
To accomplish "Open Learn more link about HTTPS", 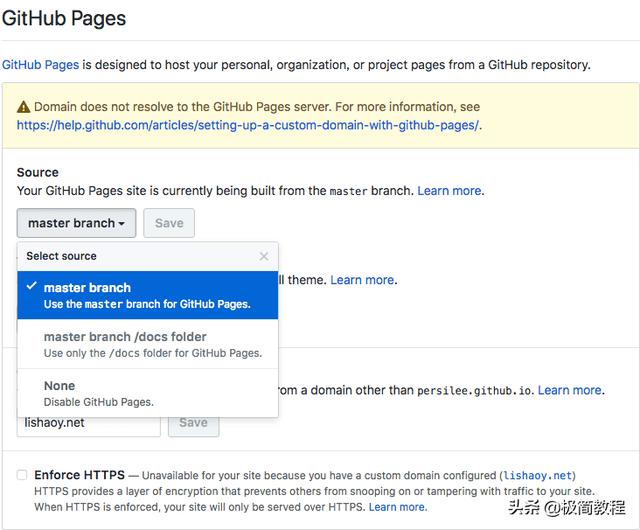I will 397,507.
